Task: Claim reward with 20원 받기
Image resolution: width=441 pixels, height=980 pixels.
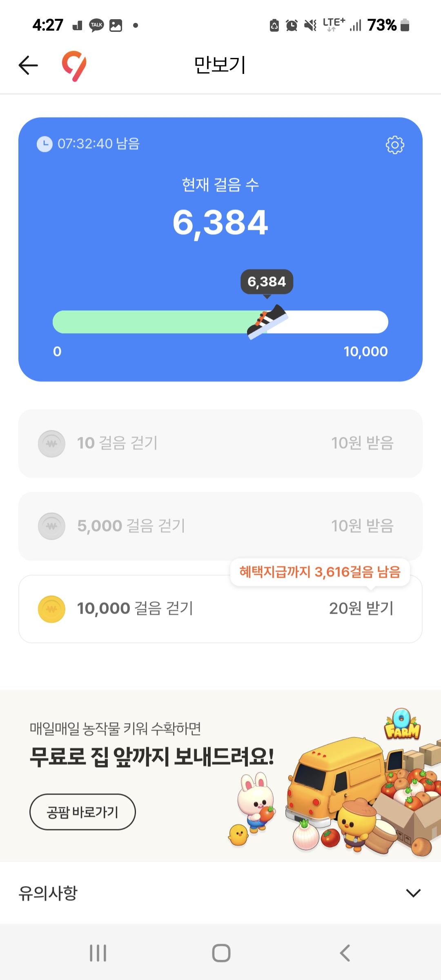Action: pyautogui.click(x=361, y=608)
